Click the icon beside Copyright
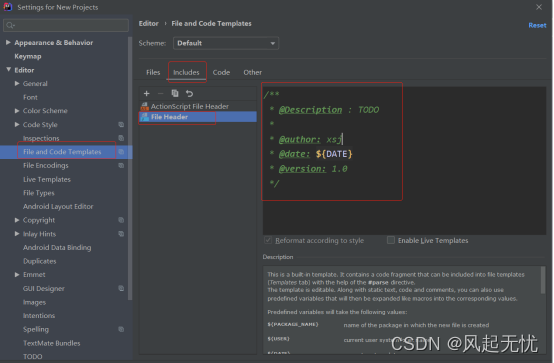 pyautogui.click(x=121, y=220)
